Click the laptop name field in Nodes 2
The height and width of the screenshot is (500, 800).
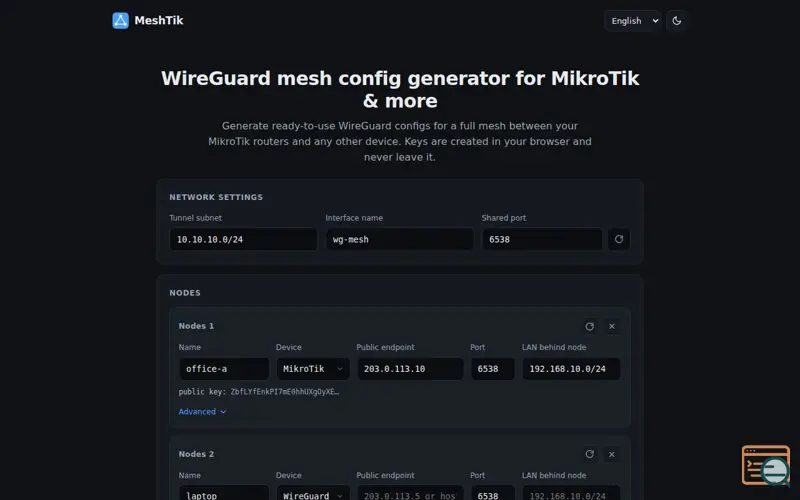pos(224,493)
